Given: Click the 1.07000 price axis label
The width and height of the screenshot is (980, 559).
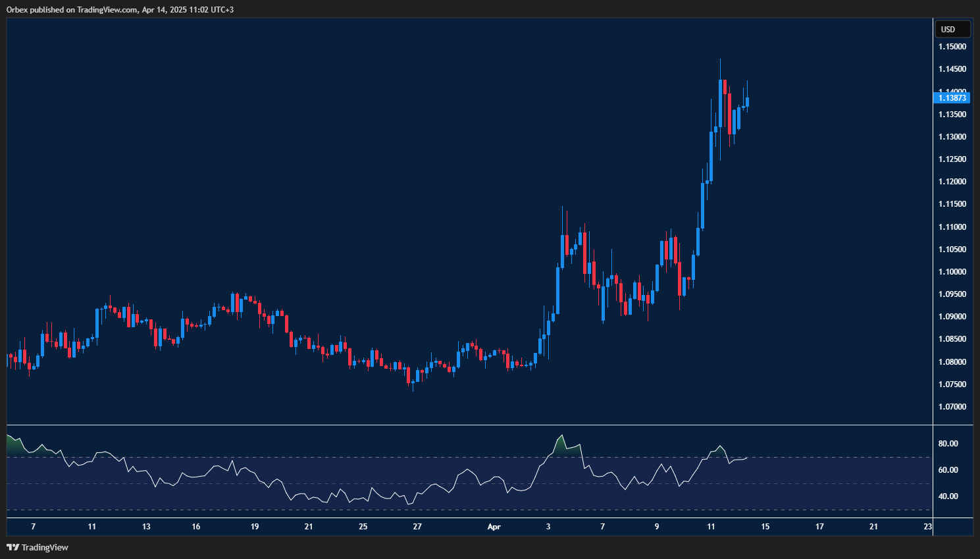Looking at the screenshot, I should pyautogui.click(x=952, y=407).
